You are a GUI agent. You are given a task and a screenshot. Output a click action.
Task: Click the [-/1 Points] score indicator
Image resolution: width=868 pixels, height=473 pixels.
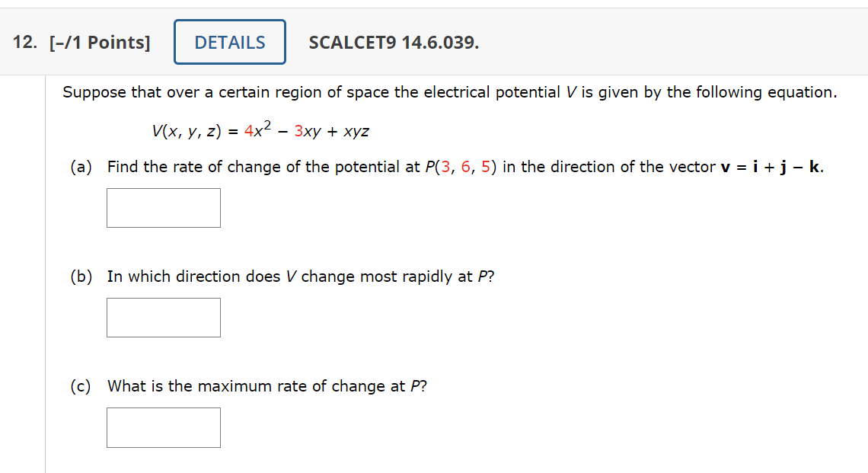pos(99,43)
